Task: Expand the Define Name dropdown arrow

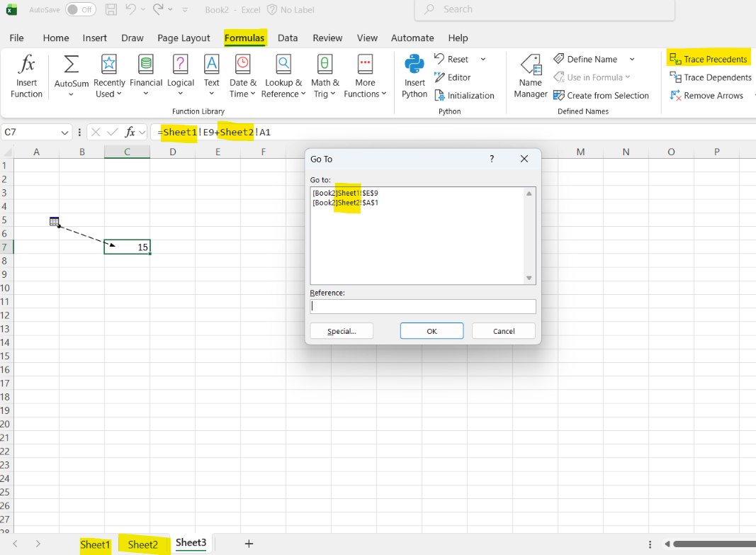Action: coord(632,60)
